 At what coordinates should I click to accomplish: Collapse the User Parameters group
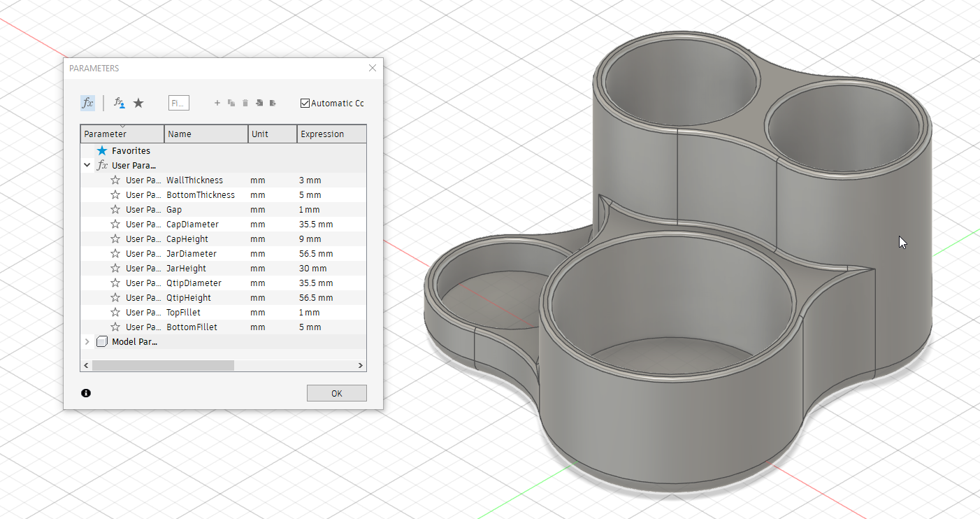[x=87, y=166]
